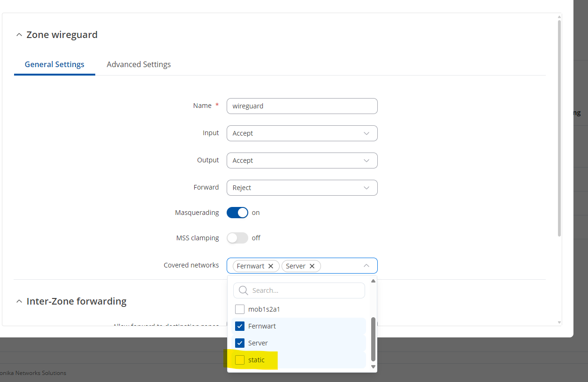
Task: Collapse the Zone wireguard section chevron
Action: [19, 35]
